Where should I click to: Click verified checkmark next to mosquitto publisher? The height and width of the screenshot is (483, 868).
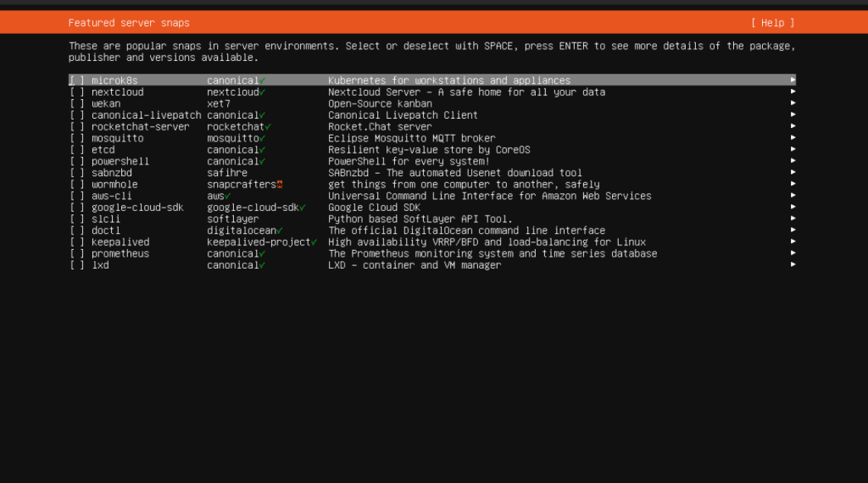(x=263, y=138)
